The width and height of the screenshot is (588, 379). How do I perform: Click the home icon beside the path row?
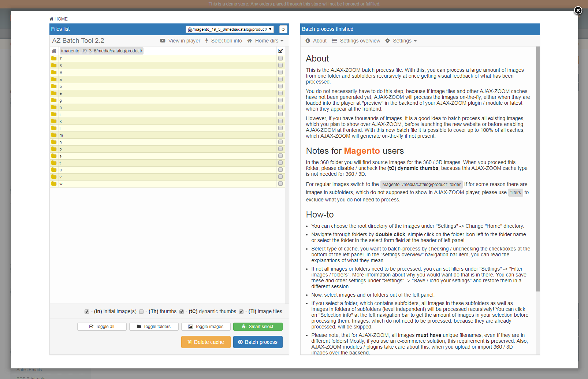click(x=54, y=51)
